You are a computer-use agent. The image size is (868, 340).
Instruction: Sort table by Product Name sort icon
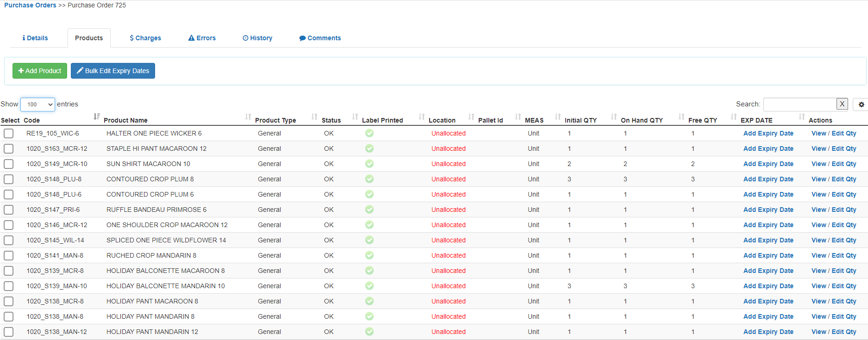click(248, 117)
